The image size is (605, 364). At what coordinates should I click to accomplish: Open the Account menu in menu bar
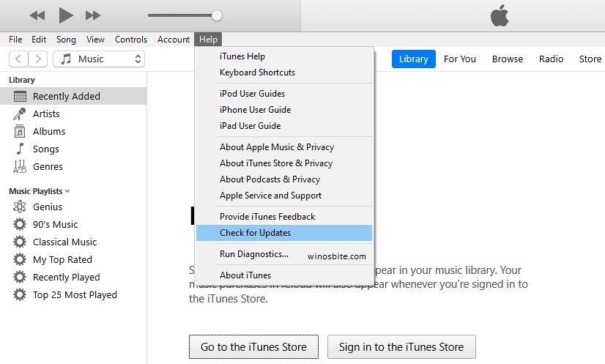coord(174,40)
